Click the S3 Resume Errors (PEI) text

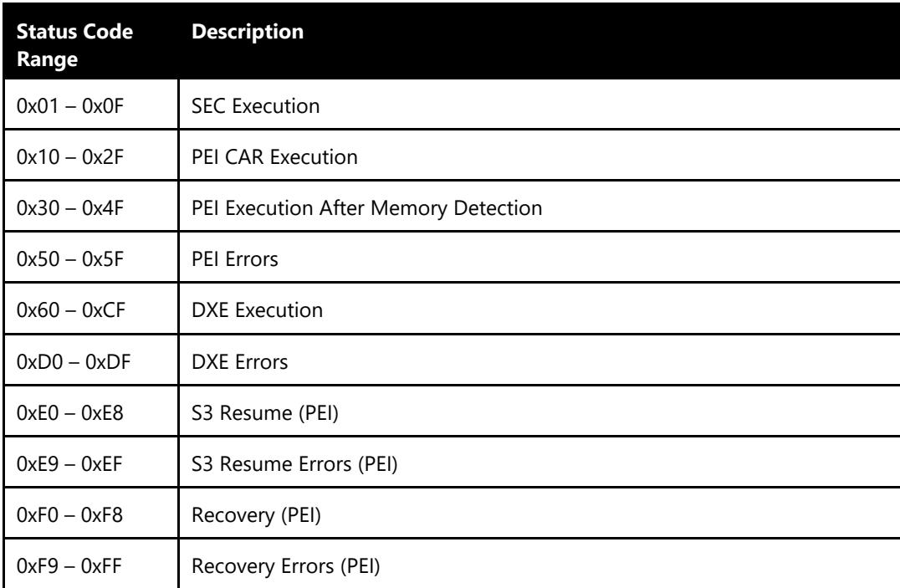pos(294,464)
